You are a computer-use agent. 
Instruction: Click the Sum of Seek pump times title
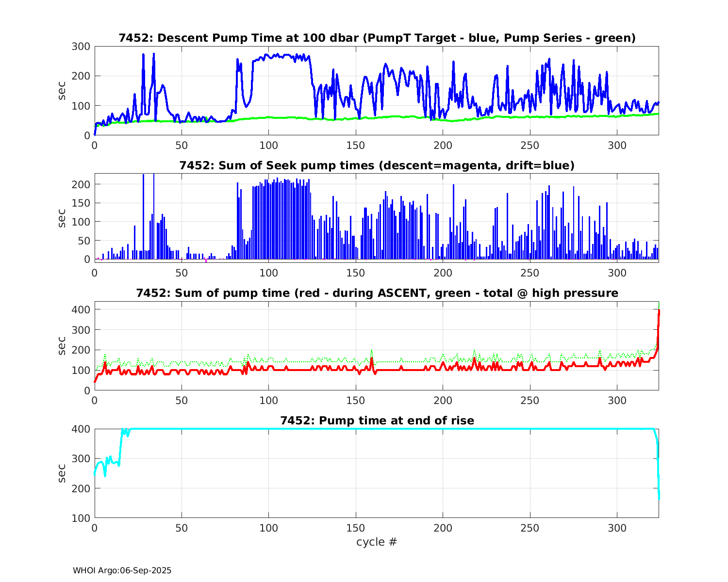[377, 165]
